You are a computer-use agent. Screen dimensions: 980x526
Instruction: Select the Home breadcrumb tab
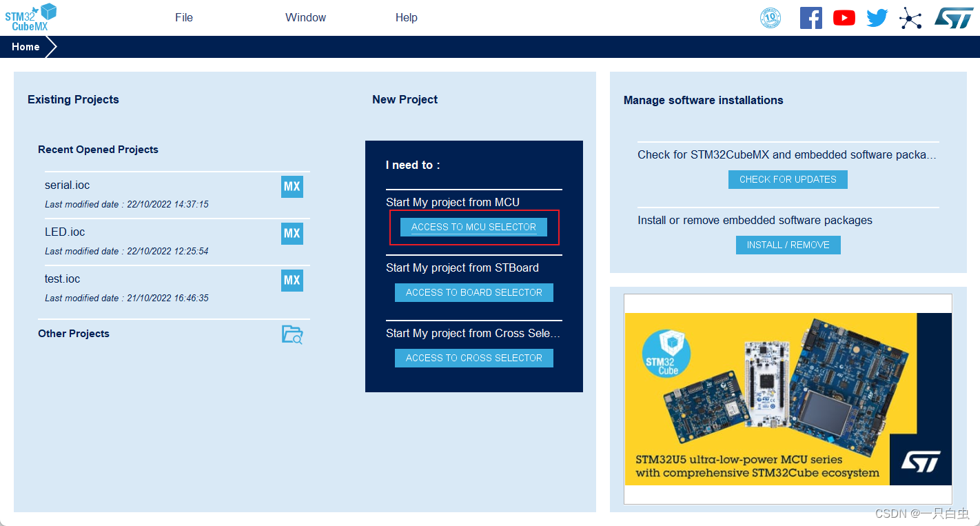pos(25,46)
